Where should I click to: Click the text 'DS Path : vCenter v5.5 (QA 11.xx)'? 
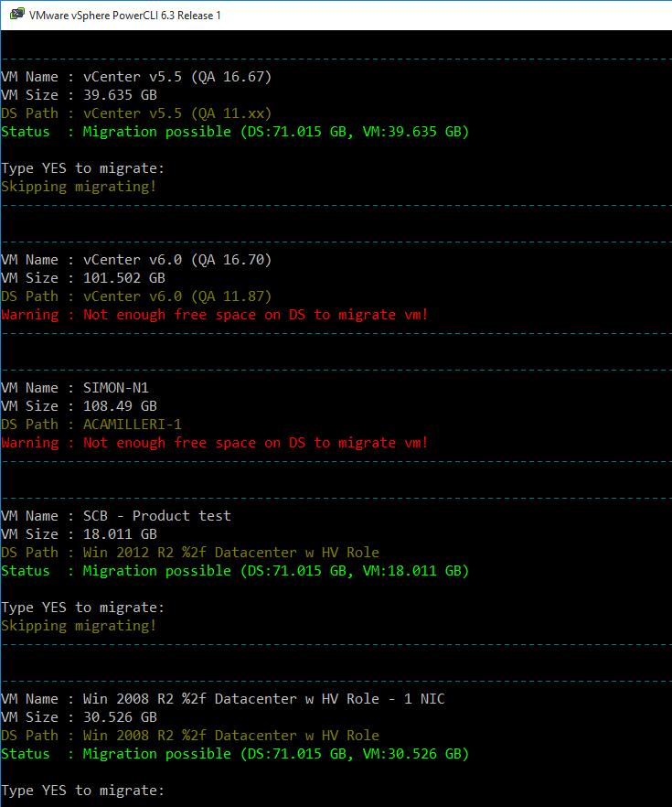click(136, 113)
